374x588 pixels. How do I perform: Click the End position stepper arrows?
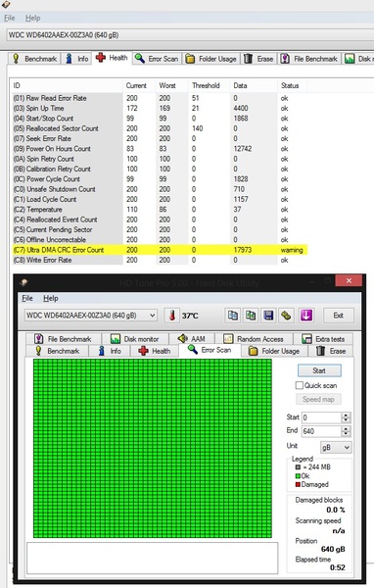[x=346, y=431]
